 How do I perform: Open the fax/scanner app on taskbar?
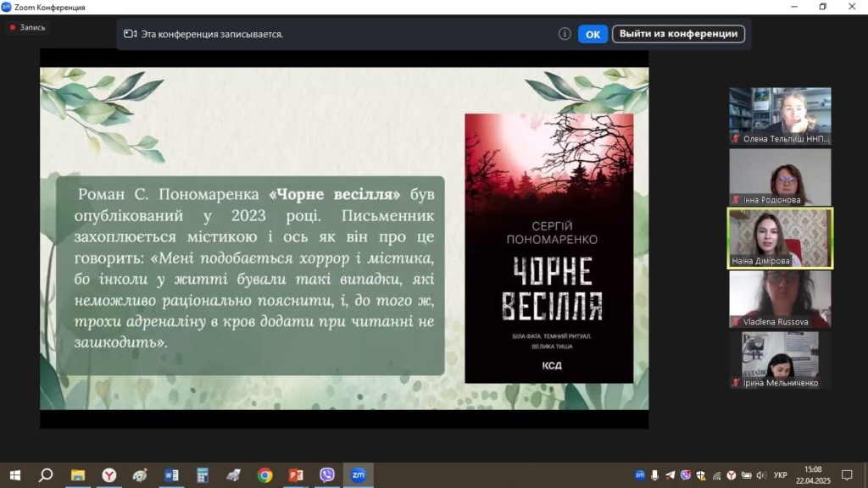click(234, 475)
